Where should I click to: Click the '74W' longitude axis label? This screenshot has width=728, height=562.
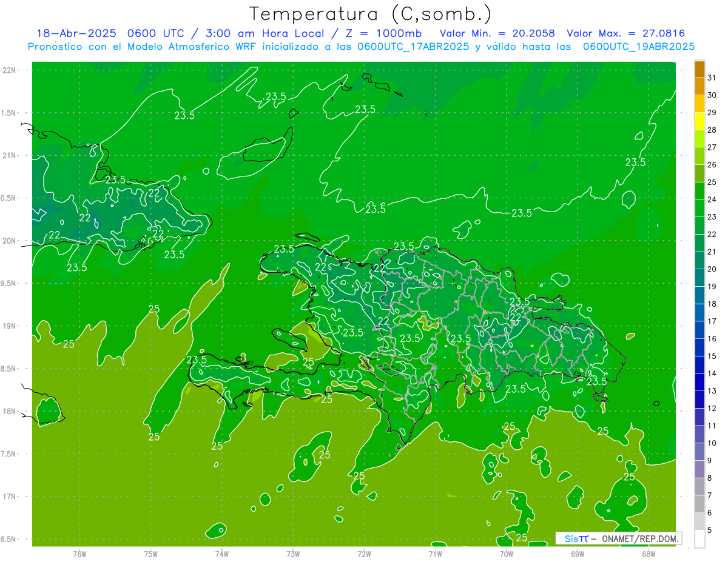click(x=222, y=554)
